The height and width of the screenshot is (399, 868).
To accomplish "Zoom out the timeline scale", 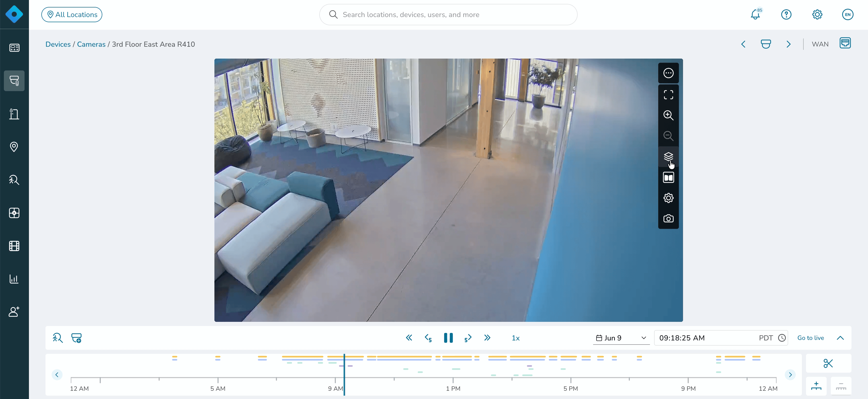I will pyautogui.click(x=841, y=386).
